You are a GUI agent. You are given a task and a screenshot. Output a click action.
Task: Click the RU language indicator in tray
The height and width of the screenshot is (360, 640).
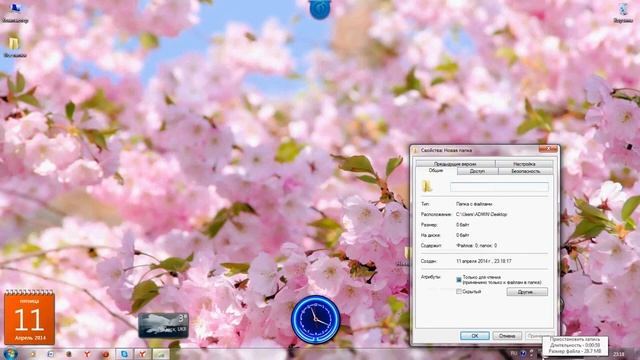pos(514,353)
